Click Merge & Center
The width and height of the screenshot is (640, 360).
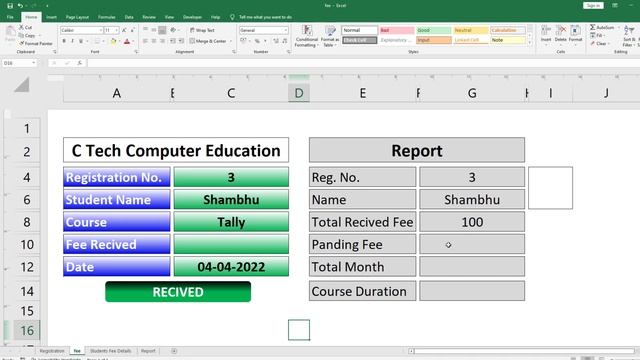pyautogui.click(x=208, y=41)
